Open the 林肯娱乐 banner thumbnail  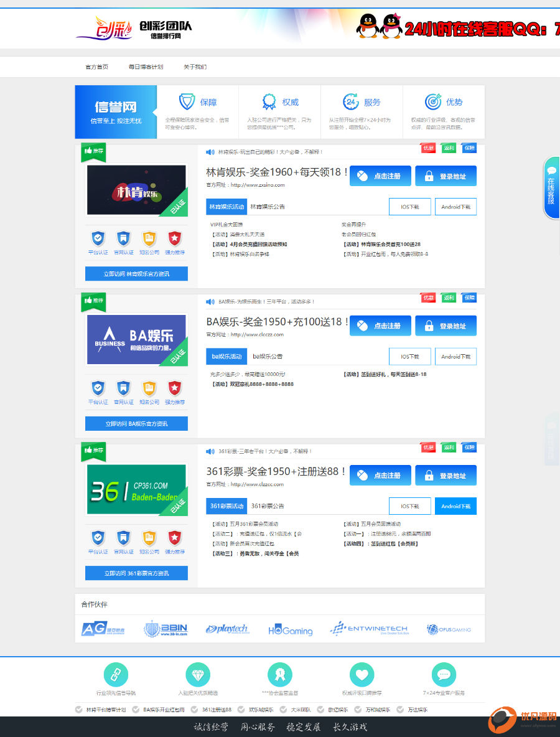click(136, 190)
